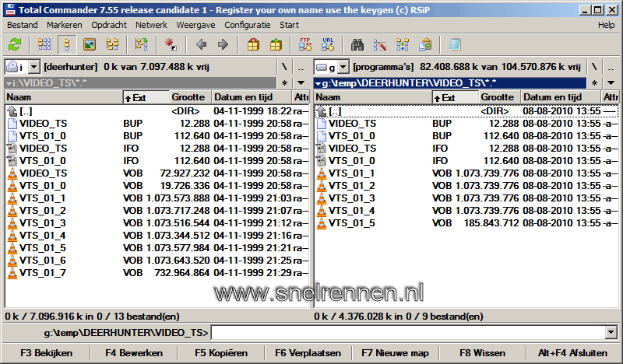Open left panel drive i dropdown
This screenshot has height=364, width=623.
point(34,67)
